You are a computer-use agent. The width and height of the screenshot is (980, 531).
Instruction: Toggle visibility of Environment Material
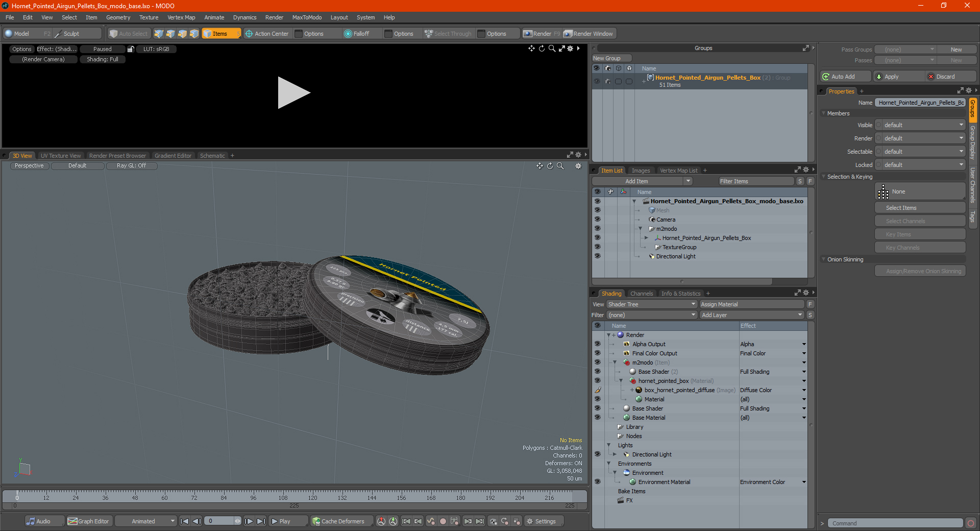[597, 482]
